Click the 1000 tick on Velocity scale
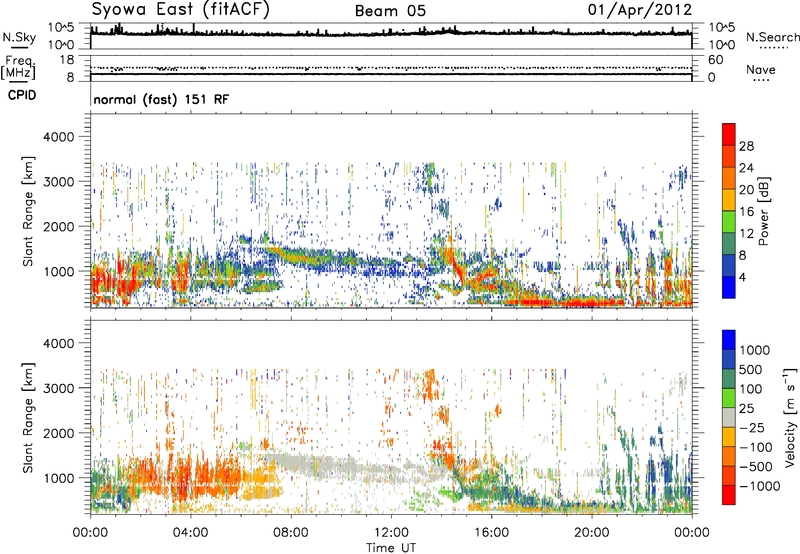800x554 pixels. pyautogui.click(x=755, y=350)
